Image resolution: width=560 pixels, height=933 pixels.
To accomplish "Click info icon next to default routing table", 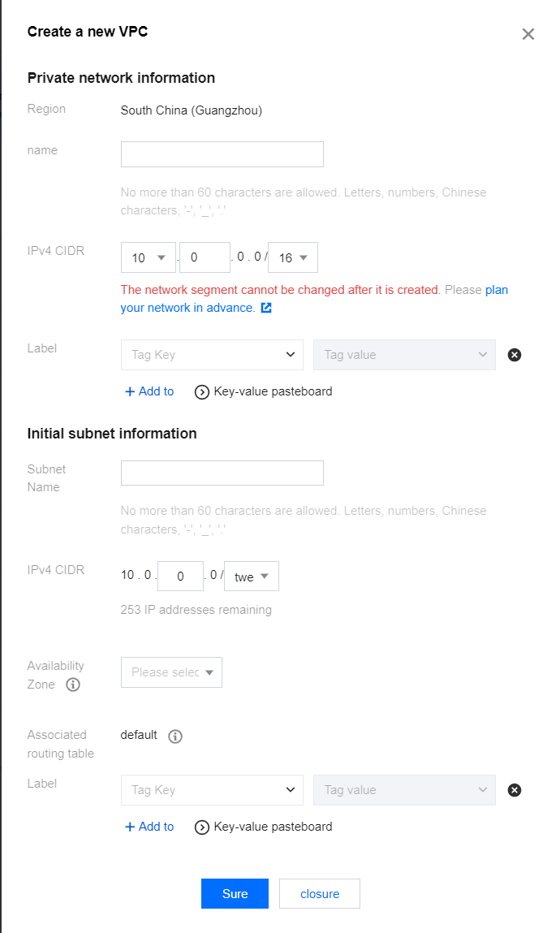I will pos(175,736).
